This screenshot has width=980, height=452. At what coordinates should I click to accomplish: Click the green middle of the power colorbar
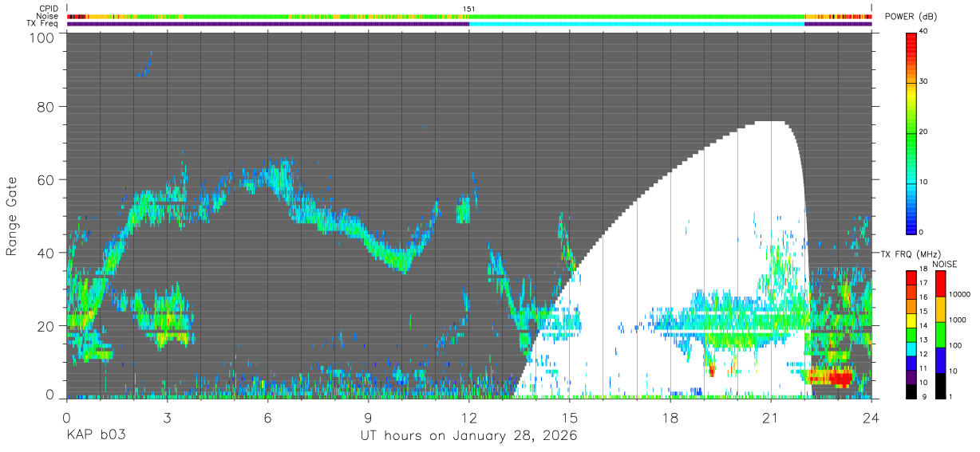click(911, 132)
